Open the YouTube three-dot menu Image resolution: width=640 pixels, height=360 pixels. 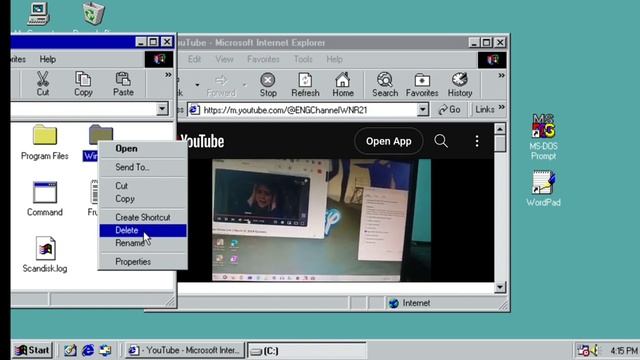pos(477,141)
